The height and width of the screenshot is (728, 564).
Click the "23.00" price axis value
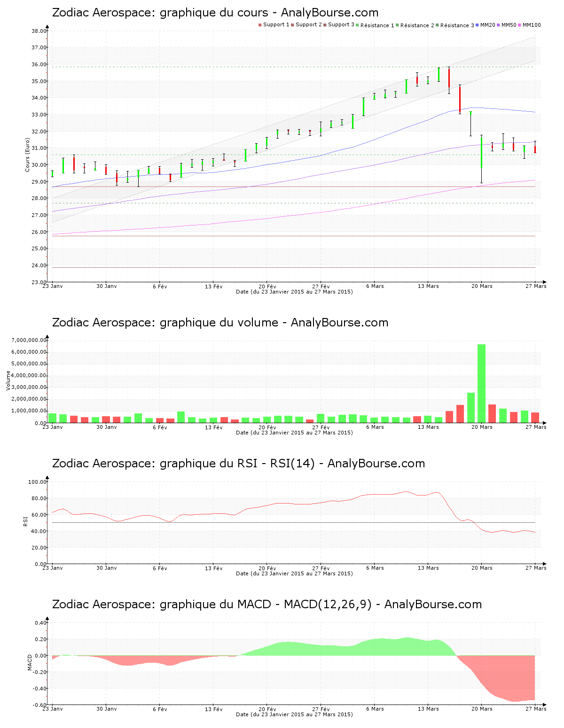pyautogui.click(x=39, y=282)
